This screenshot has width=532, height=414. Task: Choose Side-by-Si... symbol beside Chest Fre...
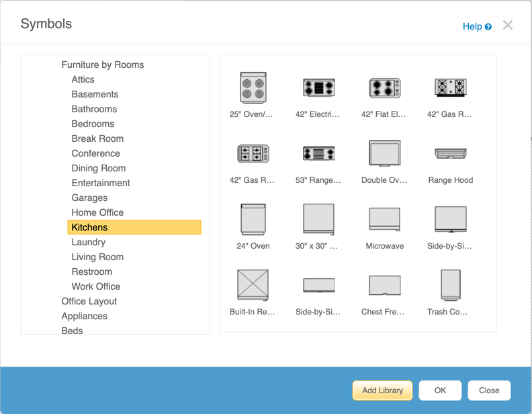(318, 285)
